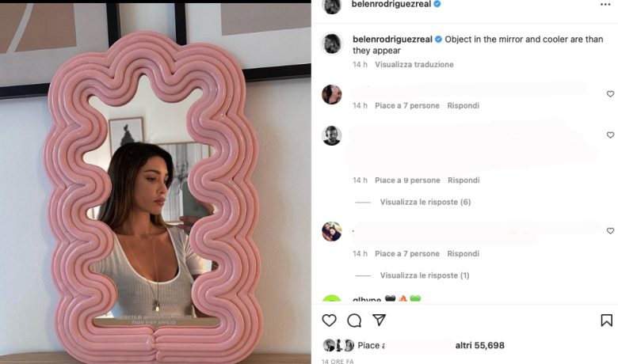Like the second comment's heart
The height and width of the screenshot is (364, 618).
pyautogui.click(x=610, y=135)
